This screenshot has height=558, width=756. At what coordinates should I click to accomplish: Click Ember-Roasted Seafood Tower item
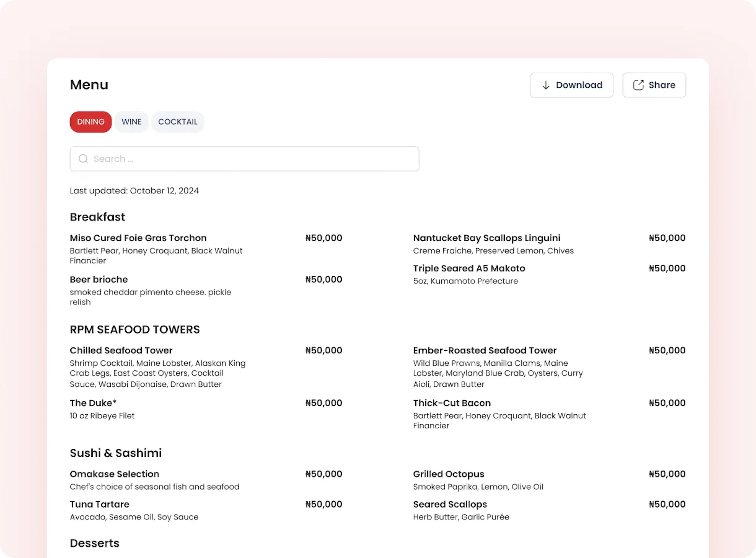[x=485, y=351]
